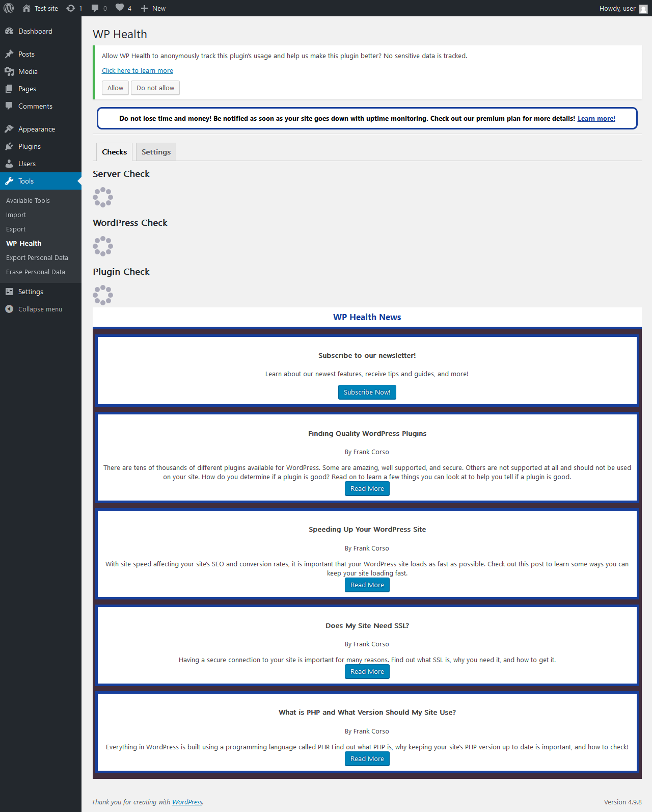Open the Posts menu
The height and width of the screenshot is (812, 652).
[x=41, y=54]
